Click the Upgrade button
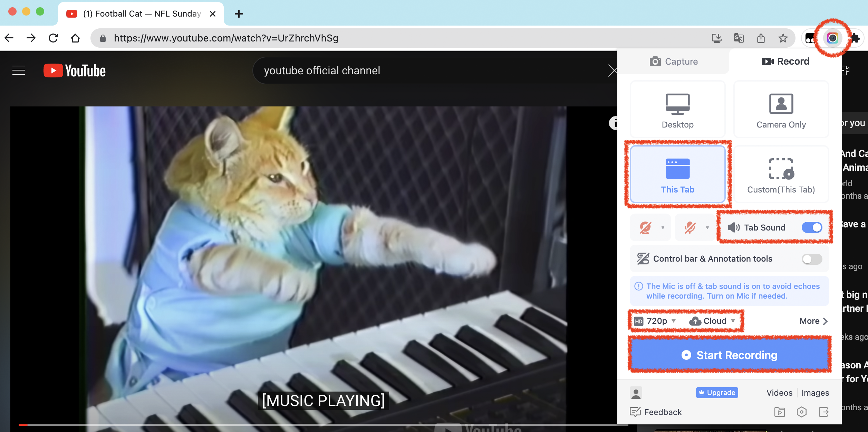Screen dimensions: 868x432 (717, 393)
